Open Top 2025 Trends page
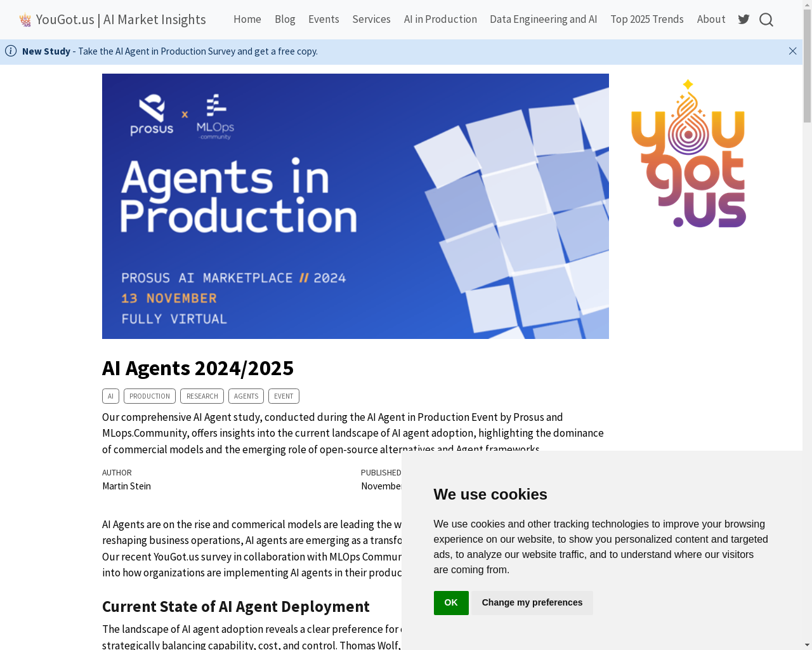Image resolution: width=812 pixels, height=650 pixels. coord(647,19)
